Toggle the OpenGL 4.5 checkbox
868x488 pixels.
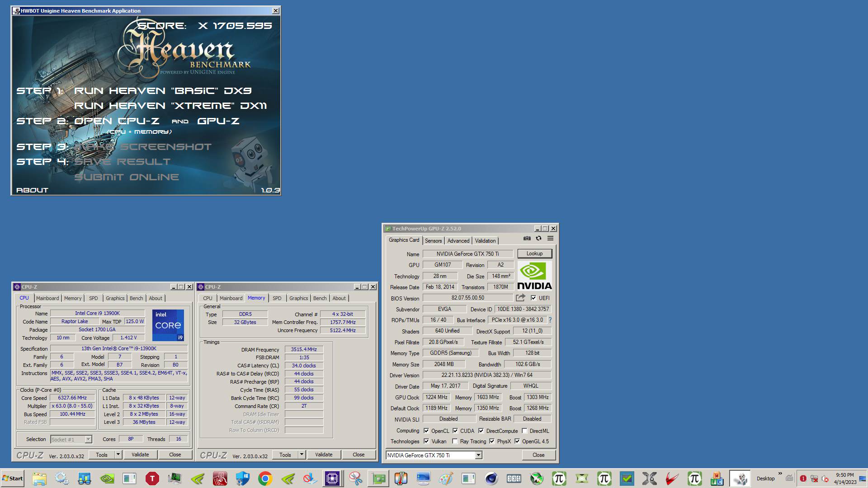point(517,441)
